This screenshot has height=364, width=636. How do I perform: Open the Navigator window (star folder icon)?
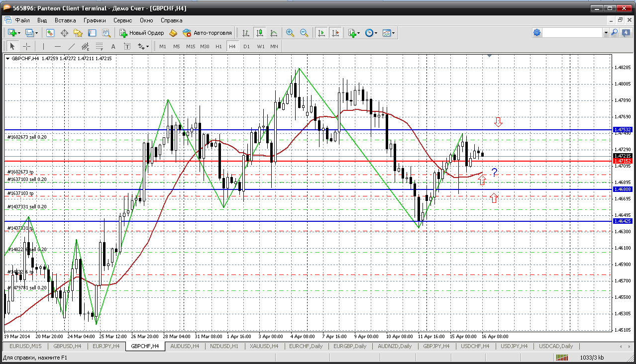click(78, 33)
